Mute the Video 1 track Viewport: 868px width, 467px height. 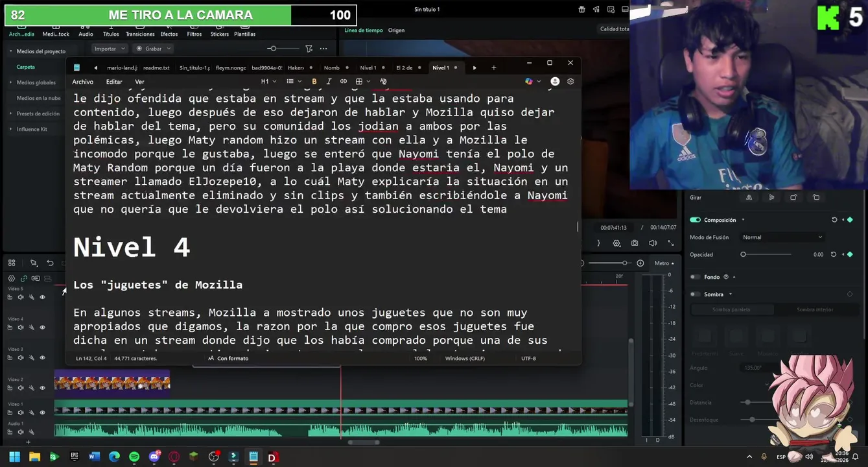[21, 413]
